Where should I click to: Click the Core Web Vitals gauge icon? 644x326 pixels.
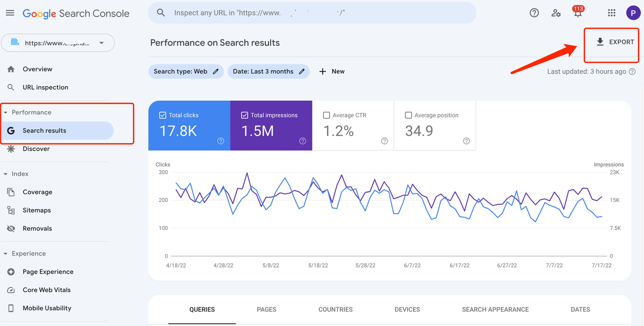(x=11, y=290)
